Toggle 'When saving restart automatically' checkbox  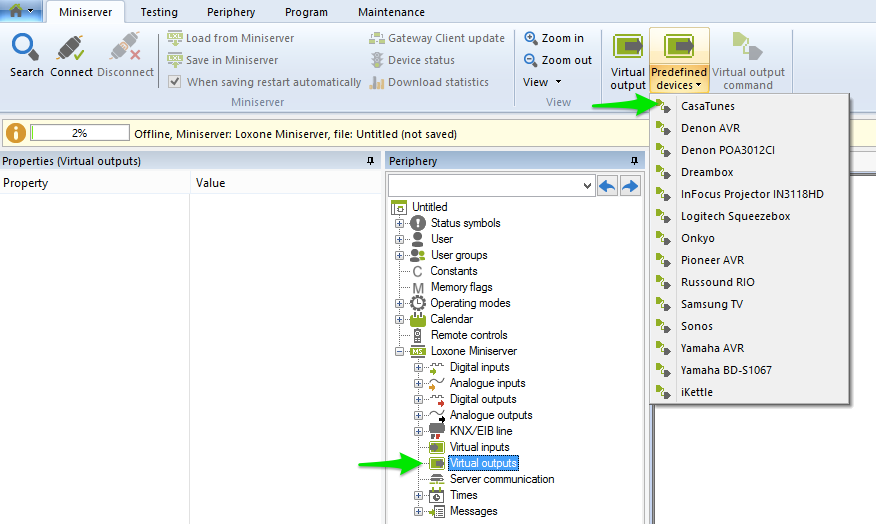click(175, 82)
